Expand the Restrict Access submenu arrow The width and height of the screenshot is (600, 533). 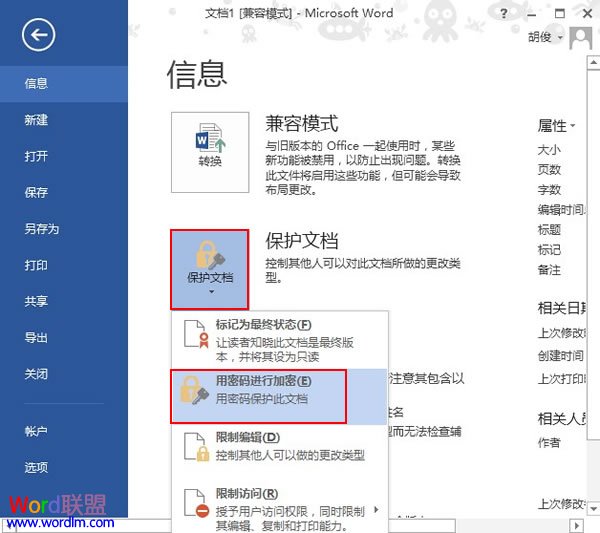click(377, 510)
